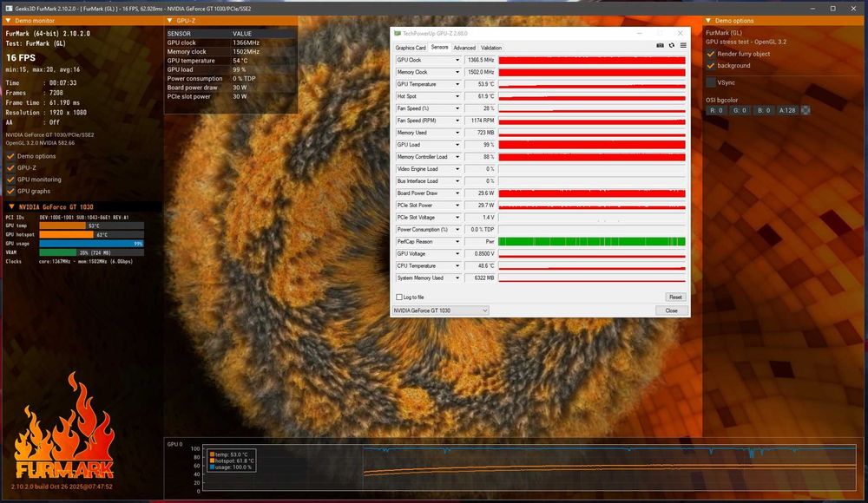Viewport: 868px width, 503px height.
Task: Click the CPU Temperature sensor dropdown
Action: [x=457, y=265]
